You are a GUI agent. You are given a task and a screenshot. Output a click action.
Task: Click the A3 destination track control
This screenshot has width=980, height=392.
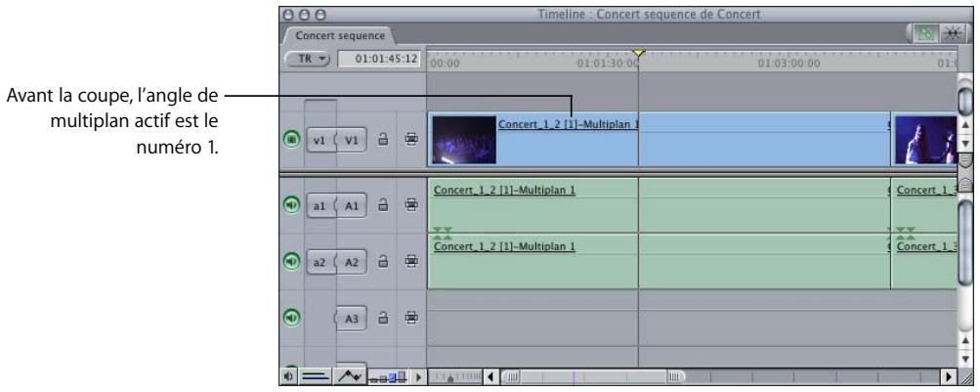point(352,319)
